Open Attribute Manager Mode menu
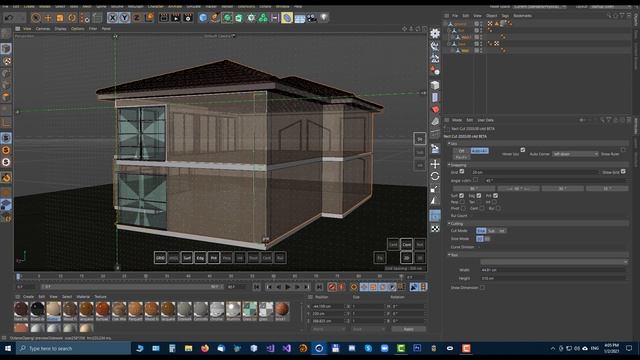Image resolution: width=640 pixels, height=360 pixels. [x=457, y=120]
